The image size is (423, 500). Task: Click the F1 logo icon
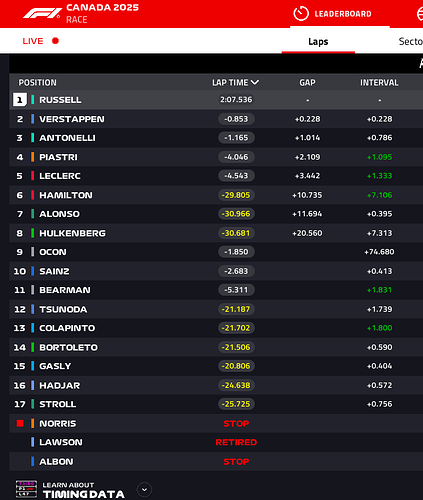(42, 13)
